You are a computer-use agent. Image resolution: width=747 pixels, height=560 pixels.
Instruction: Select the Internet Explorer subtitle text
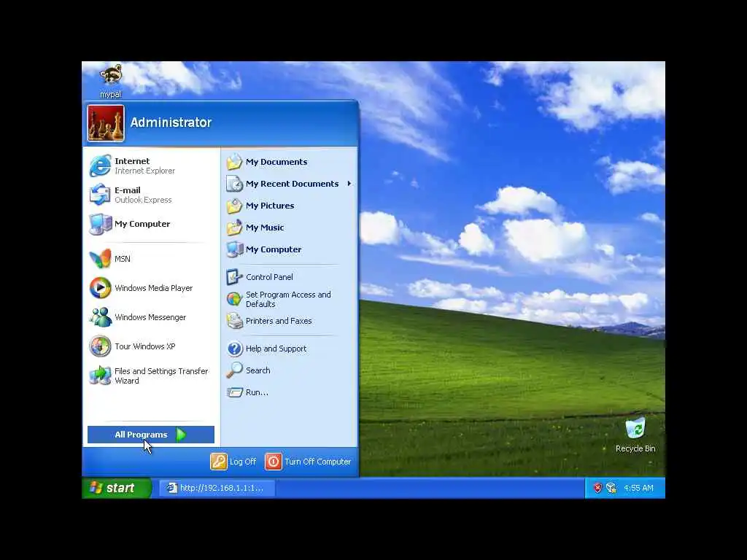(145, 171)
